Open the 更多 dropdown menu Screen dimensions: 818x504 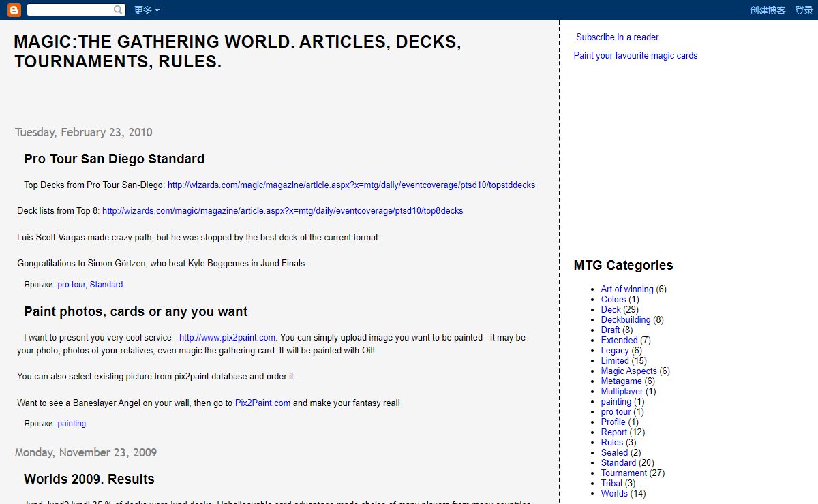point(147,10)
